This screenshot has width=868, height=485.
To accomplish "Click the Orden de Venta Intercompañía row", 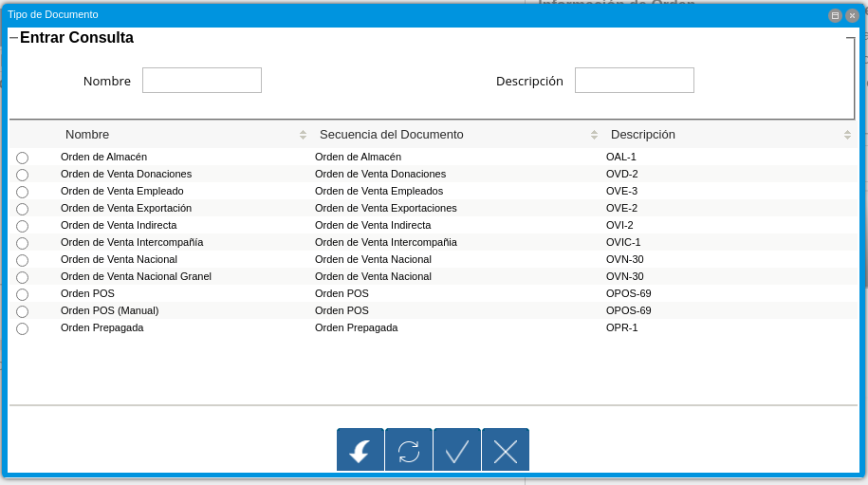I will click(x=132, y=242).
